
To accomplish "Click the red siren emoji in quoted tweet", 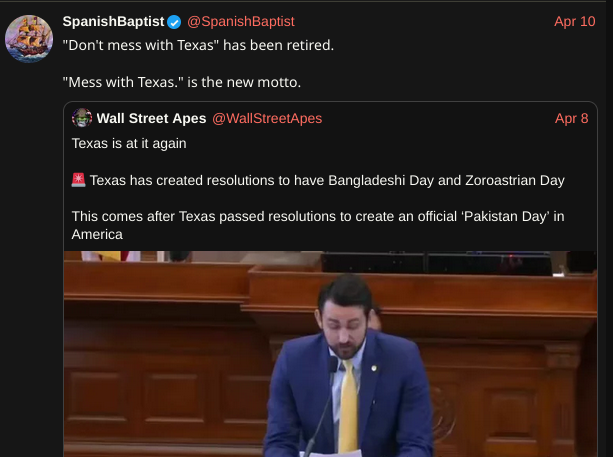I will click(78, 180).
